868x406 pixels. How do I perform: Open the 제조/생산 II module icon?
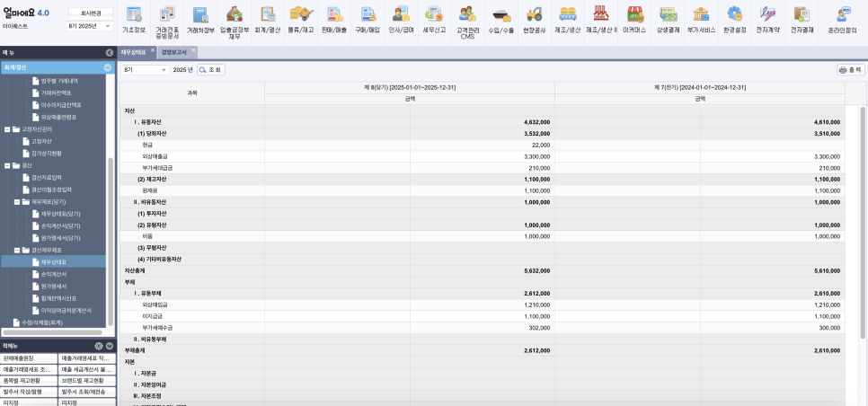coord(601,15)
